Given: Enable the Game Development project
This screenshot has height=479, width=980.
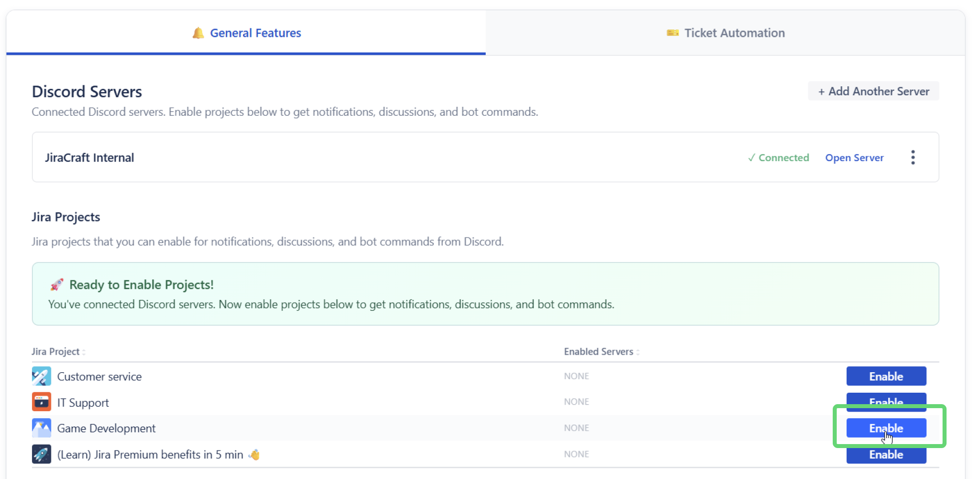Looking at the screenshot, I should pos(886,428).
